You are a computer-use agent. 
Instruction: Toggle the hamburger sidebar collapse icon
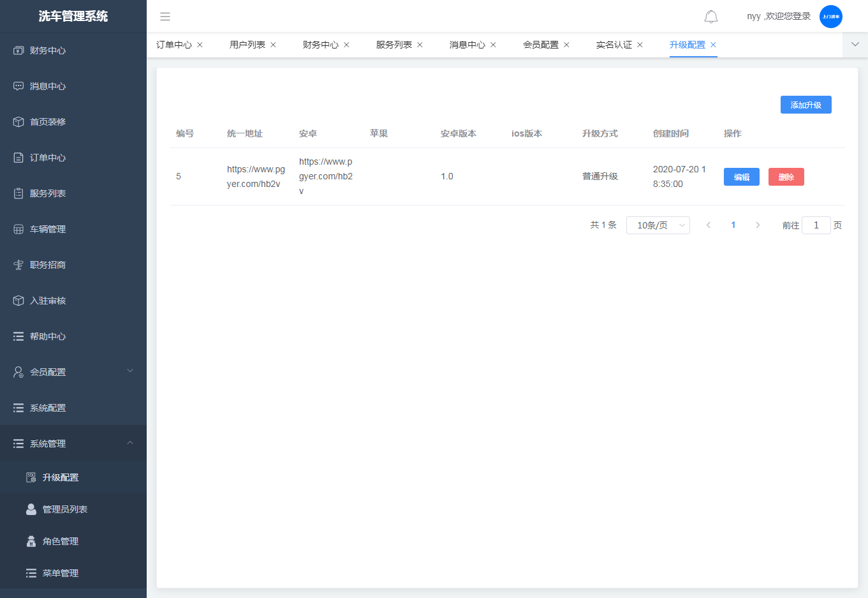(x=165, y=17)
